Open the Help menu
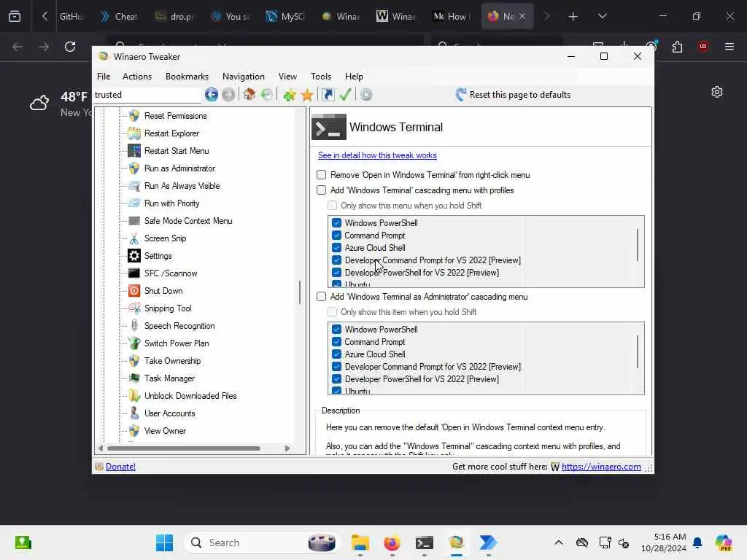The image size is (747, 560). [354, 76]
